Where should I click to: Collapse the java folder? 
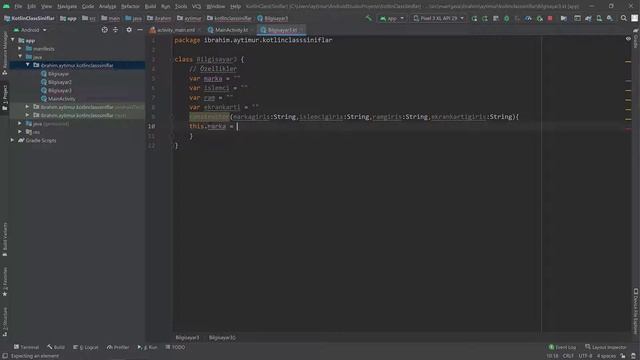20,57
